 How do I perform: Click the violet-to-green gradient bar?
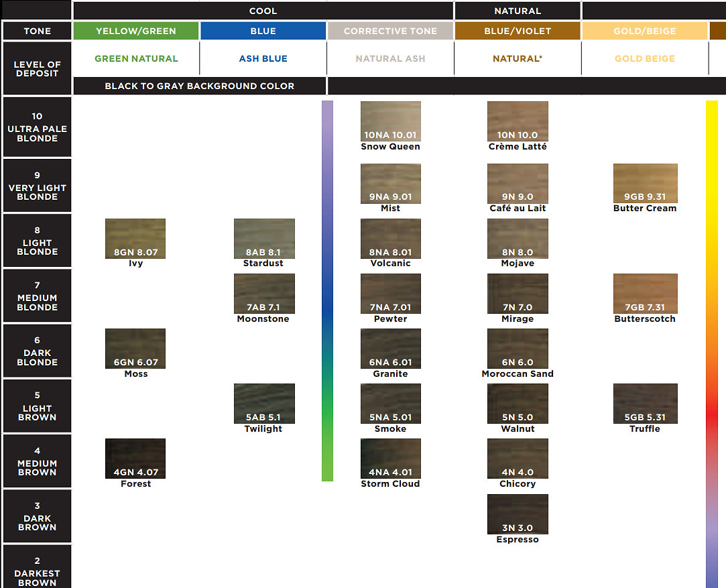327,290
